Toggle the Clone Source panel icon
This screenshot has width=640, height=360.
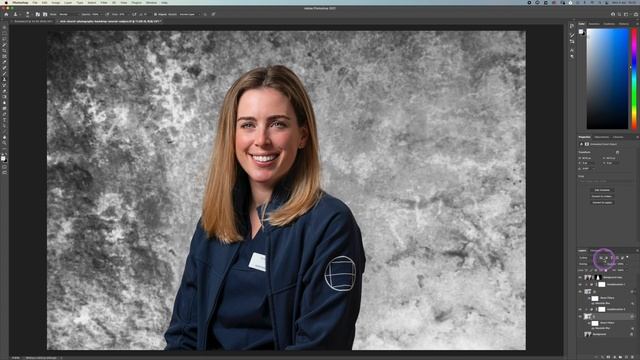(45, 14)
